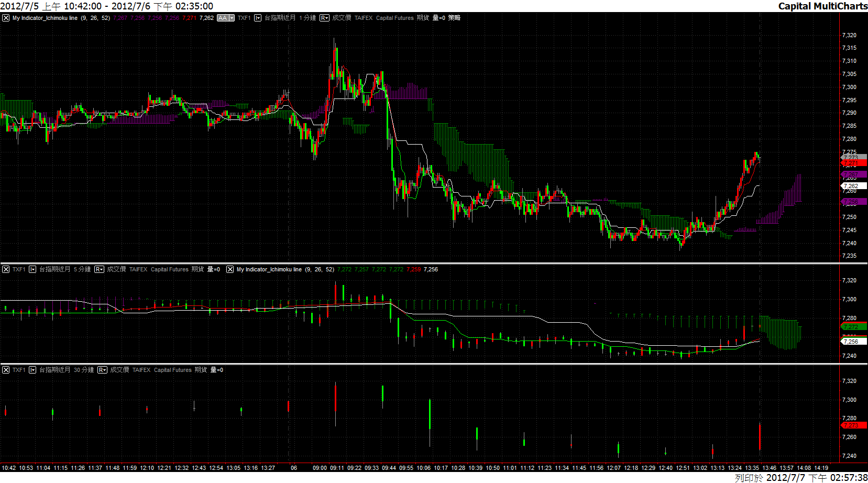Open the R dropdown in 30-minute chart header
This screenshot has width=868, height=483.
(102, 370)
